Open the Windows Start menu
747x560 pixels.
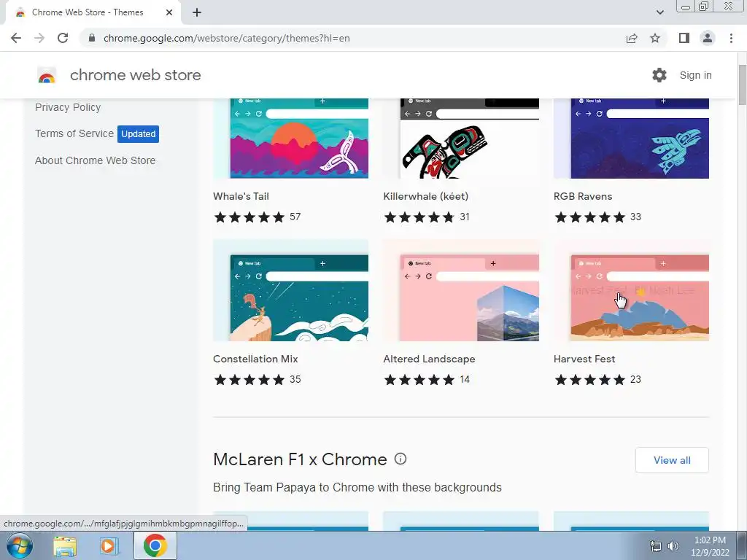point(20,545)
